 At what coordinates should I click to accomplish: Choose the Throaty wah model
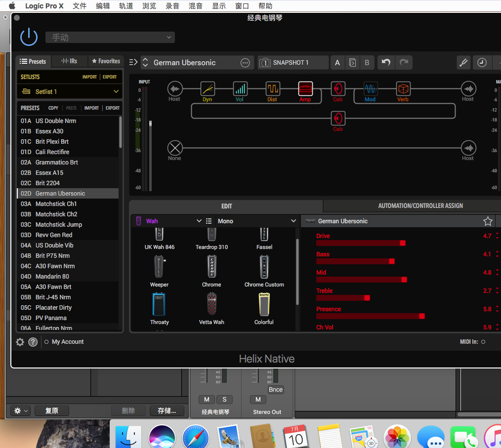click(x=159, y=309)
